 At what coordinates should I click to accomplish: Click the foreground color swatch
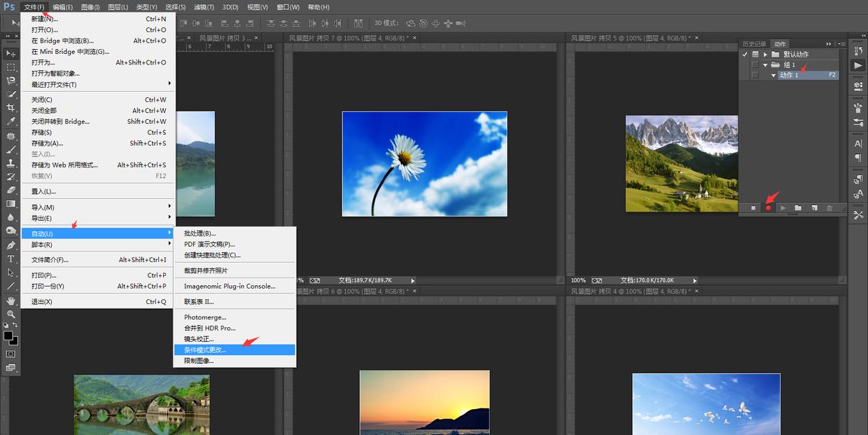coord(8,336)
